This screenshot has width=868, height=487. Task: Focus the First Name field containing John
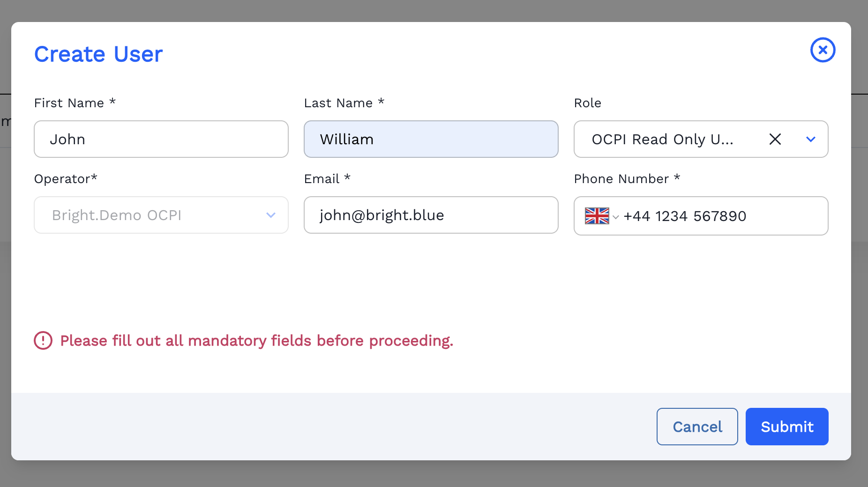[x=161, y=139]
